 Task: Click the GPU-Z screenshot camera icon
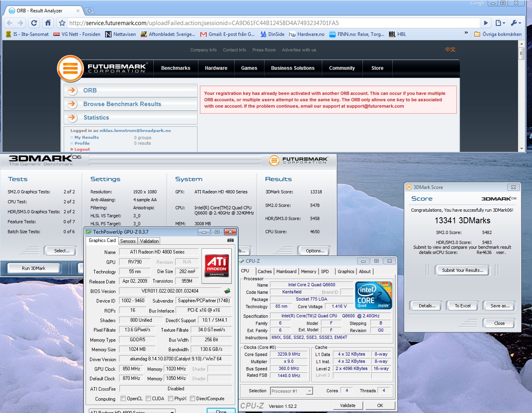pos(230,240)
